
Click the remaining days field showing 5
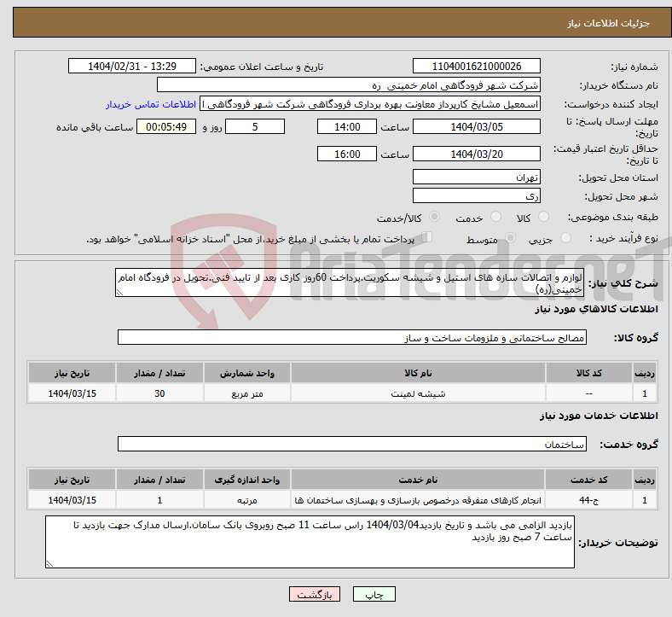255,126
